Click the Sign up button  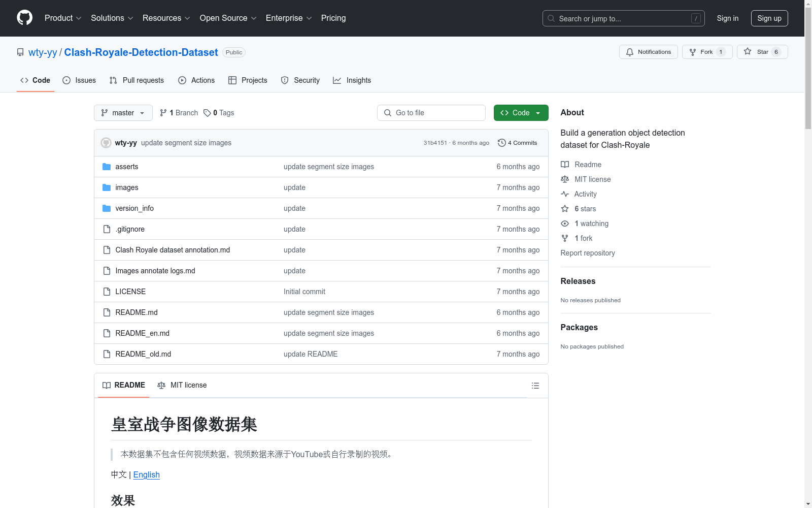[x=769, y=18]
